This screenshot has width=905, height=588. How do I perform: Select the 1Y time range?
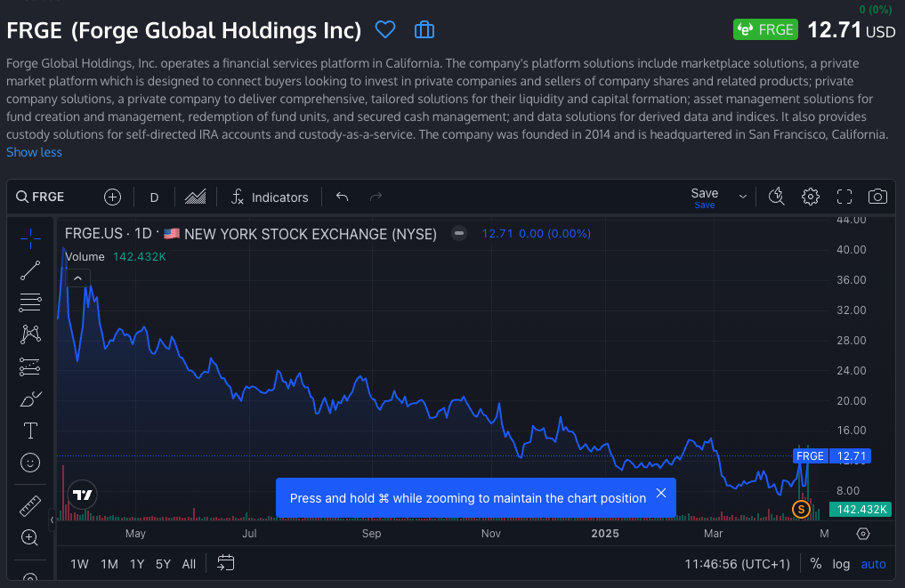click(x=137, y=563)
